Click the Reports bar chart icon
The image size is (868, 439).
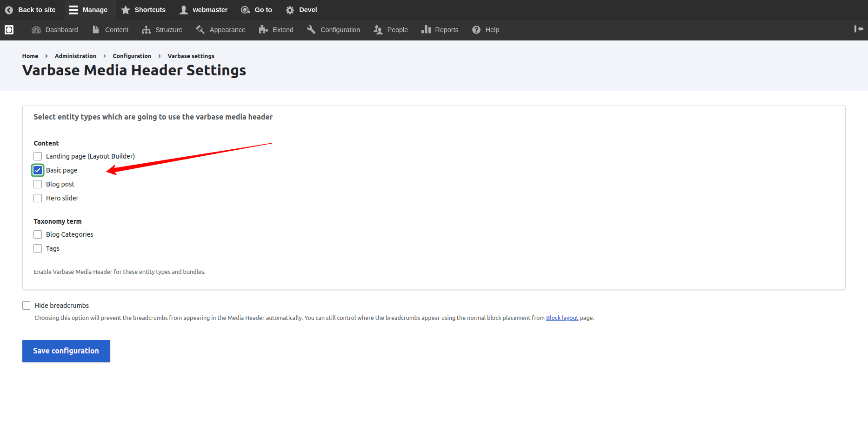(x=426, y=30)
